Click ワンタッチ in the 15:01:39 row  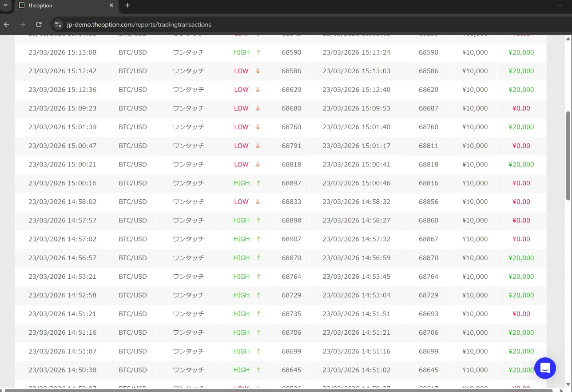coord(188,127)
